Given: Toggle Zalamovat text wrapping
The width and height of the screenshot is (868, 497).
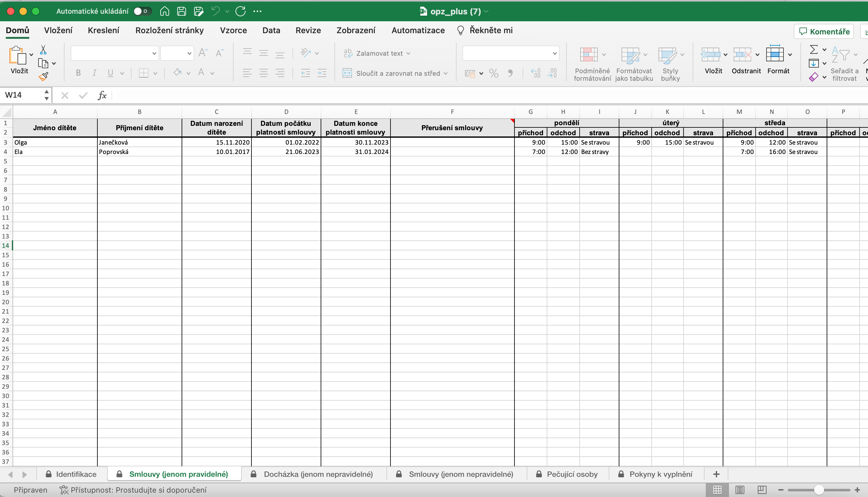Looking at the screenshot, I should tap(376, 53).
